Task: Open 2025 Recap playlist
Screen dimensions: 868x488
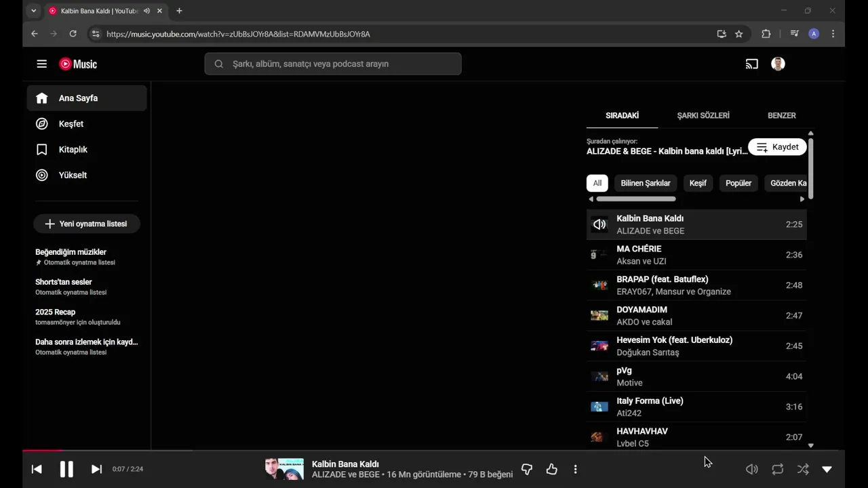Action: [x=87, y=317]
